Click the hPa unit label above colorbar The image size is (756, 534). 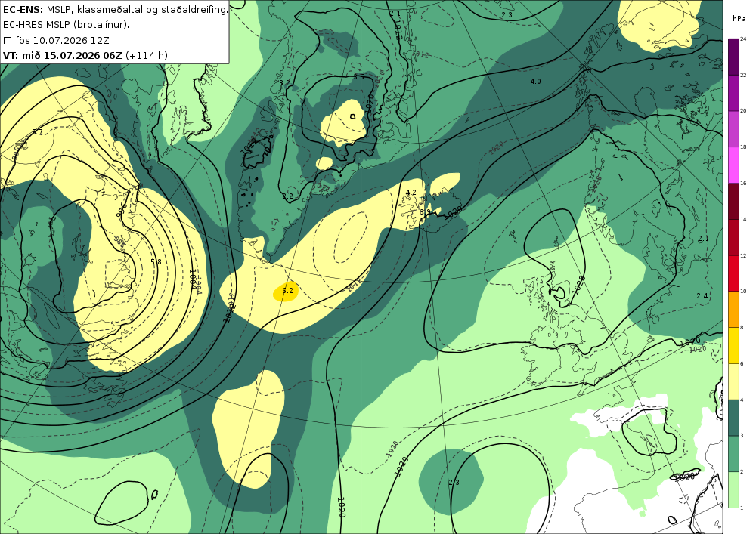click(x=739, y=18)
